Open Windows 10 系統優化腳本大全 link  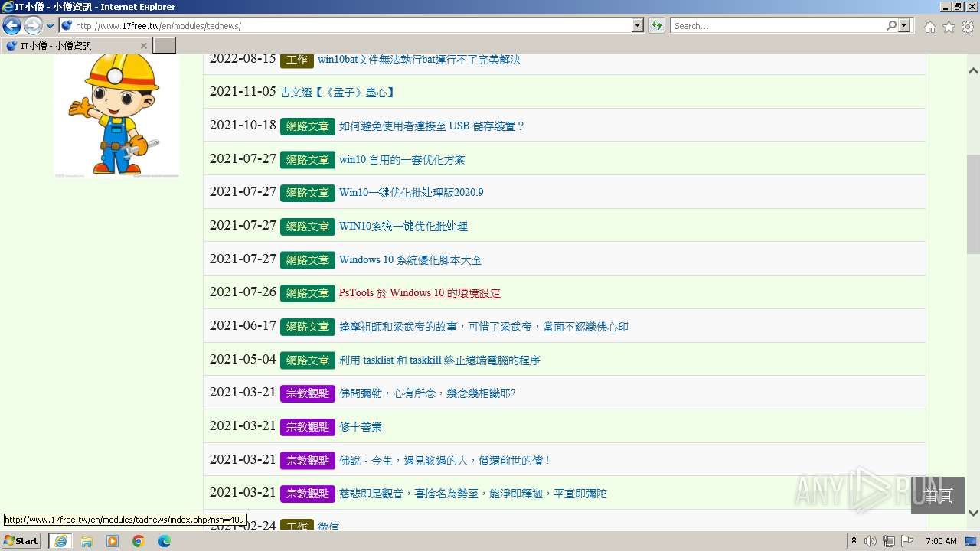[410, 260]
